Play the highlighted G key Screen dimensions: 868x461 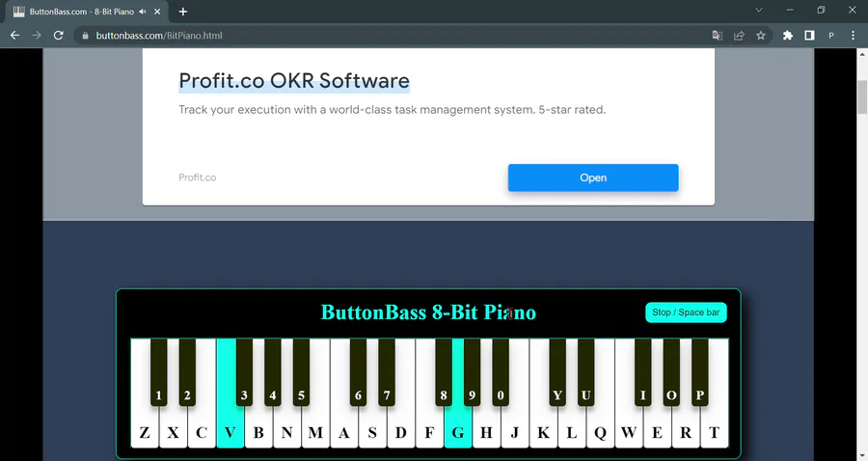458,433
